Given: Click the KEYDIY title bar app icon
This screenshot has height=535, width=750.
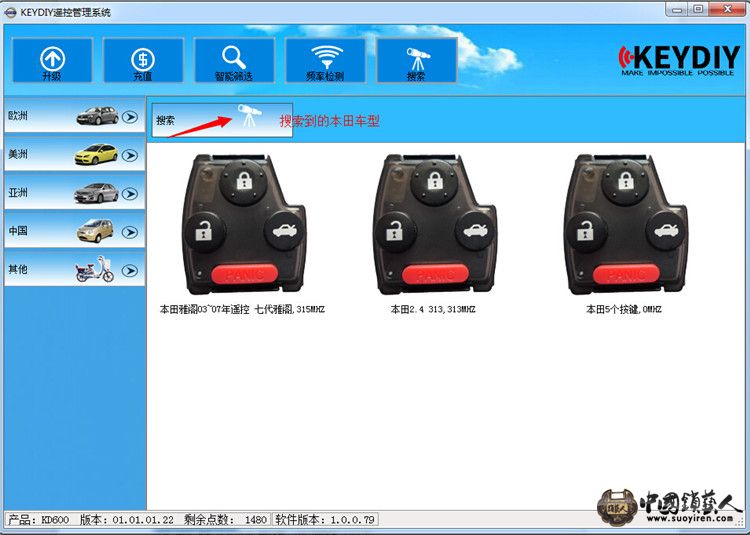Looking at the screenshot, I should coord(10,12).
